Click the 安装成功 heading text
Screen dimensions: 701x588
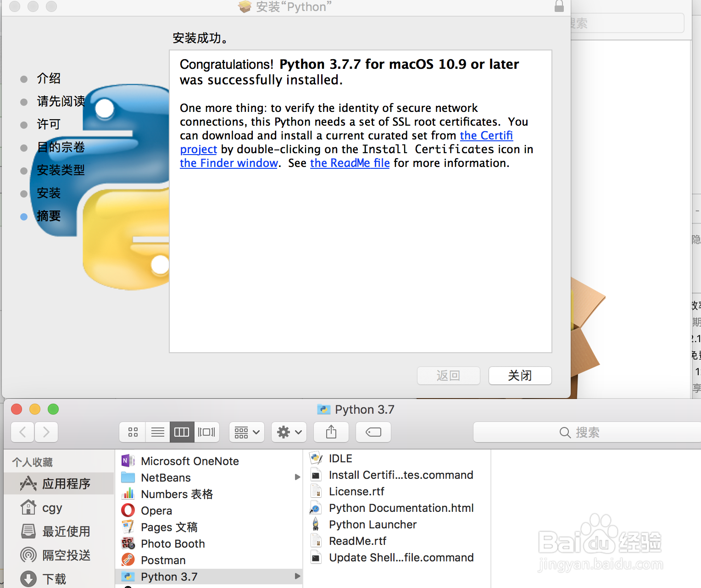click(200, 38)
